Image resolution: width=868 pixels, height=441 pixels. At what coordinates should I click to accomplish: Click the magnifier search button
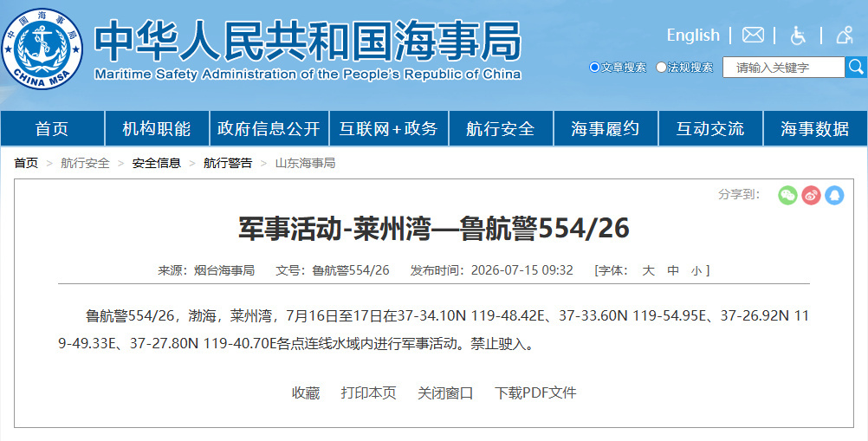click(x=856, y=67)
